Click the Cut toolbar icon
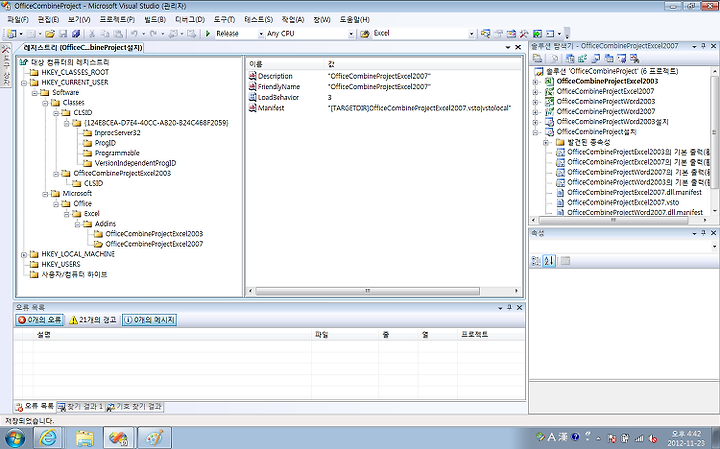Screen dimensions: 720x449 92,34
